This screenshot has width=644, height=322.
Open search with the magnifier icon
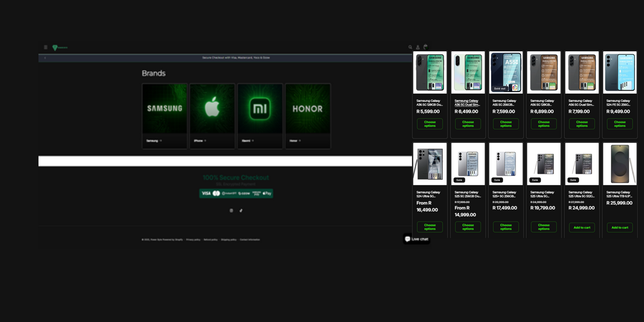[410, 47]
